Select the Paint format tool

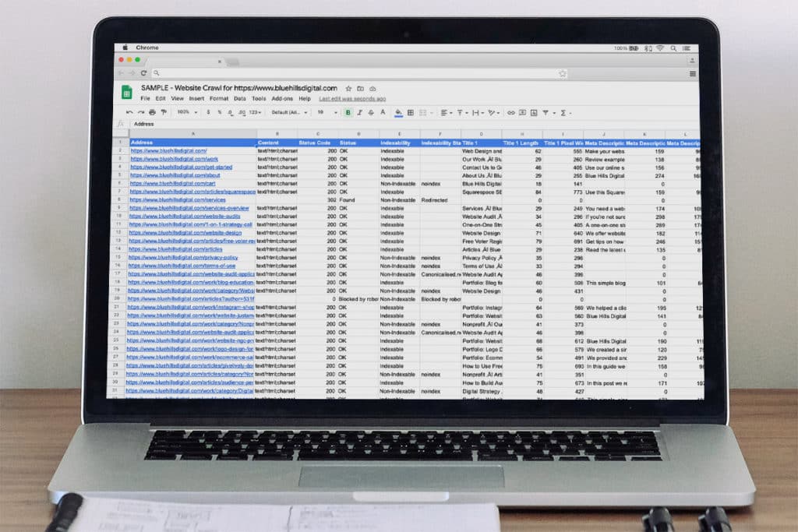(164, 112)
